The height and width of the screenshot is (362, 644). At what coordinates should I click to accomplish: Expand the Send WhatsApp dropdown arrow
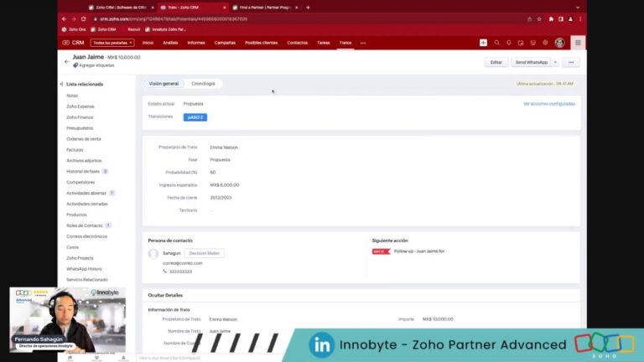[555, 62]
